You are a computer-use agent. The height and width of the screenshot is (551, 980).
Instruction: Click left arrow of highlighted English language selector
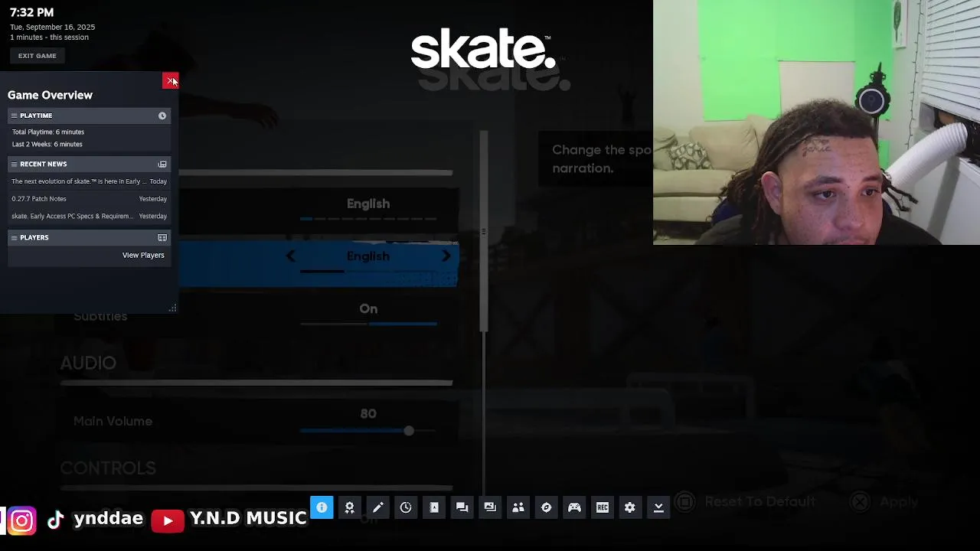click(291, 256)
